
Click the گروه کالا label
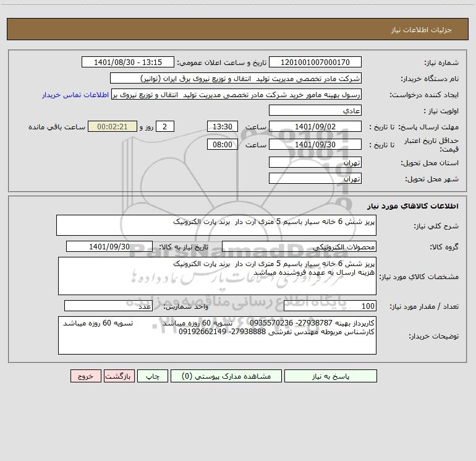pos(444,247)
